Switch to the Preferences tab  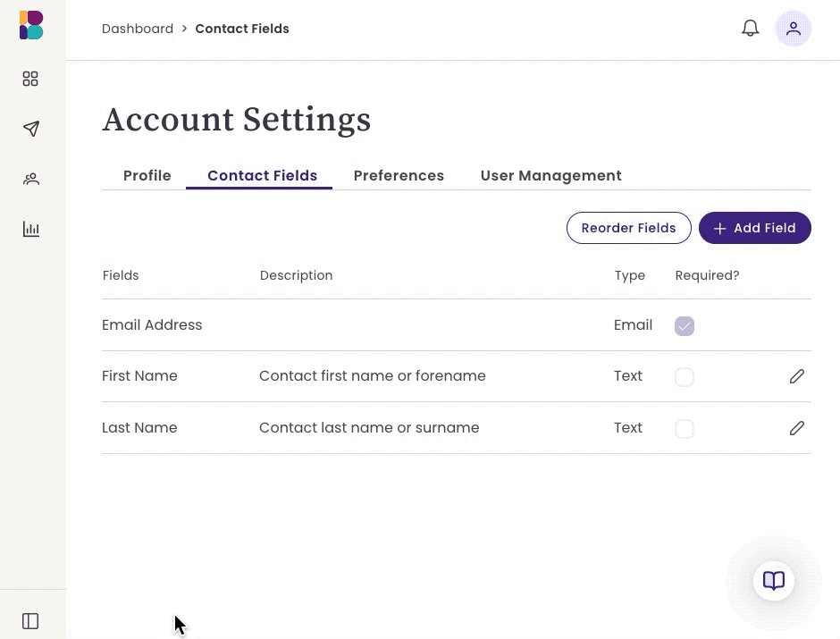click(399, 176)
